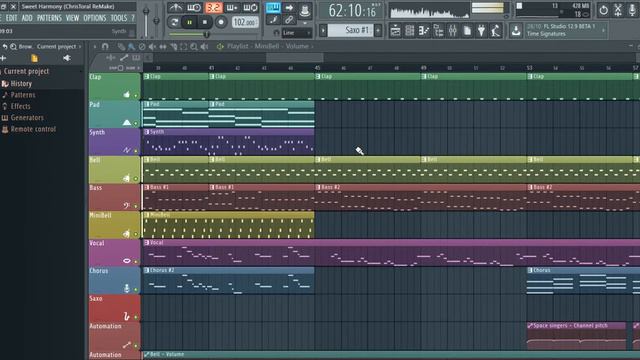This screenshot has height=360, width=640.
Task: Click the one-click audio recording microphone icon
Action: pos(633,10)
